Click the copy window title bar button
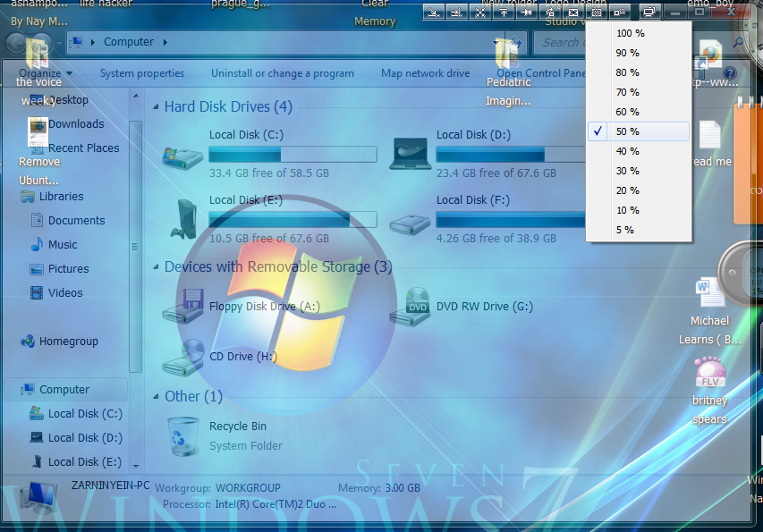The image size is (763, 532). pos(550,12)
